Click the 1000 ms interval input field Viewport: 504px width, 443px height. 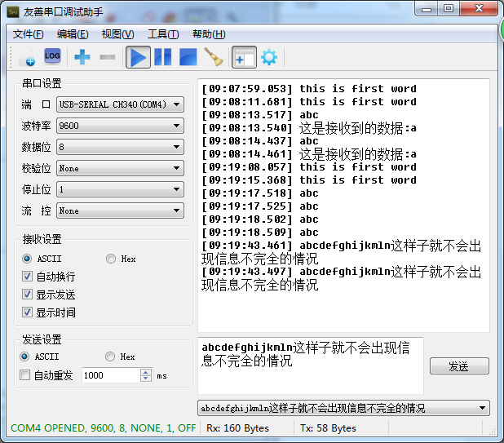coord(111,375)
